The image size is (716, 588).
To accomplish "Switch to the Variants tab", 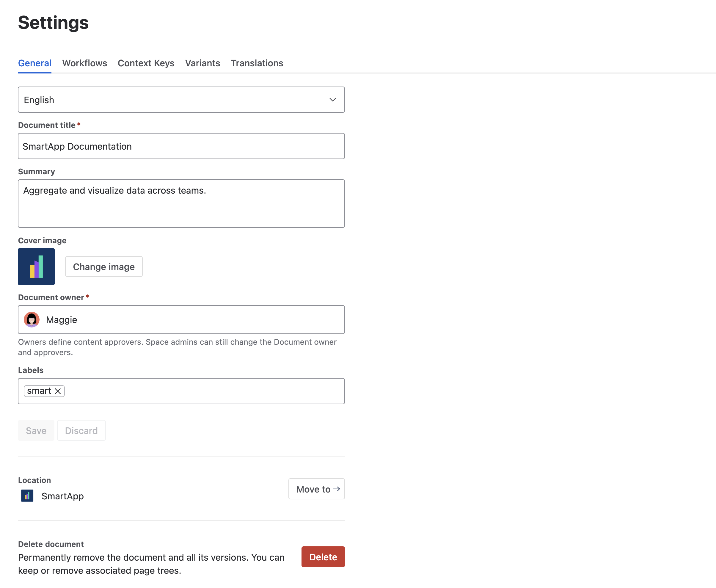I will (202, 63).
